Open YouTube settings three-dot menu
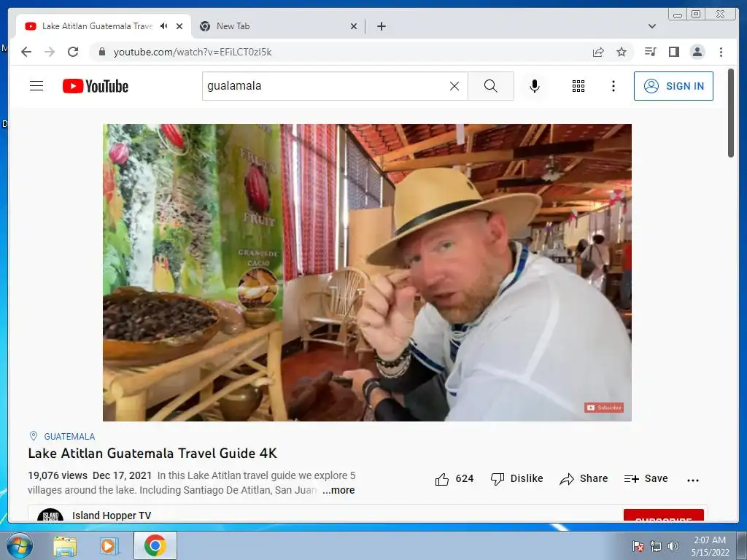This screenshot has height=560, width=747. pos(613,86)
